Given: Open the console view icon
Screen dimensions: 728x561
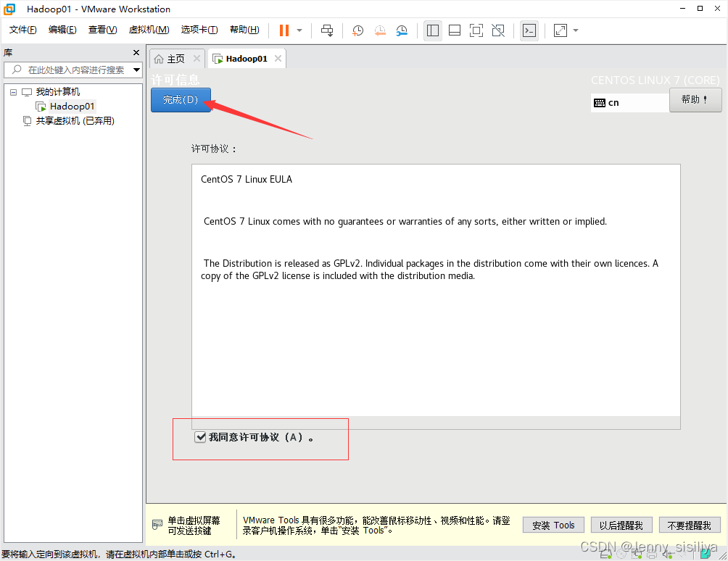Looking at the screenshot, I should [529, 30].
